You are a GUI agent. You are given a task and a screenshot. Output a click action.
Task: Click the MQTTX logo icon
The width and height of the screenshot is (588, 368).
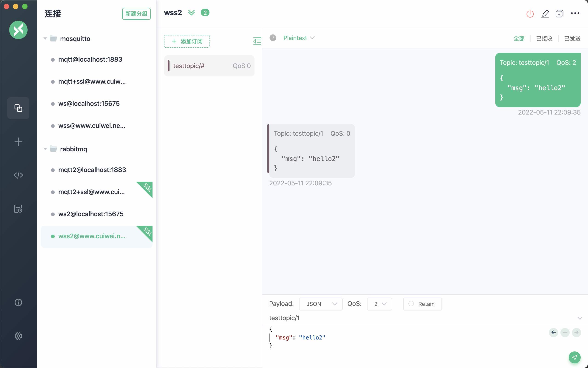point(18,30)
